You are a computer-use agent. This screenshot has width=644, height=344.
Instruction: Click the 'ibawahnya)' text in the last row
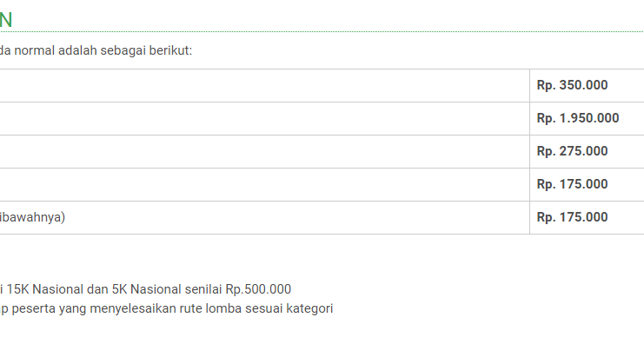point(32,217)
